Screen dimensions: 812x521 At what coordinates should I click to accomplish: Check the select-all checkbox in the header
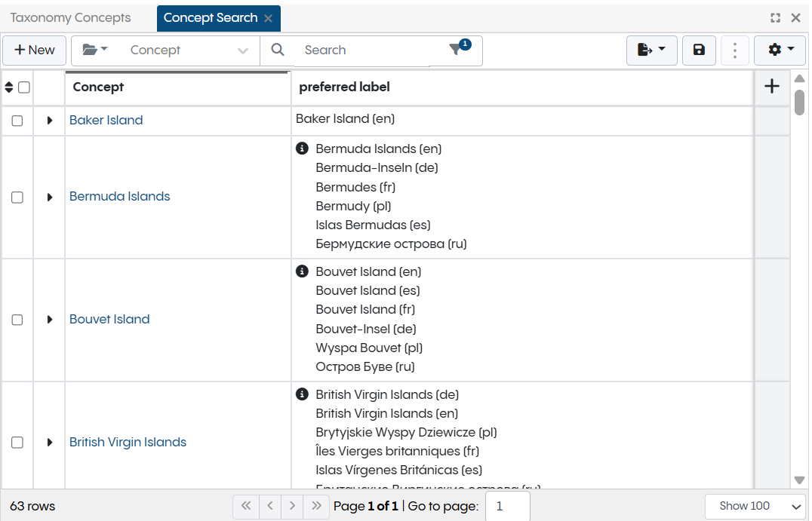23,87
